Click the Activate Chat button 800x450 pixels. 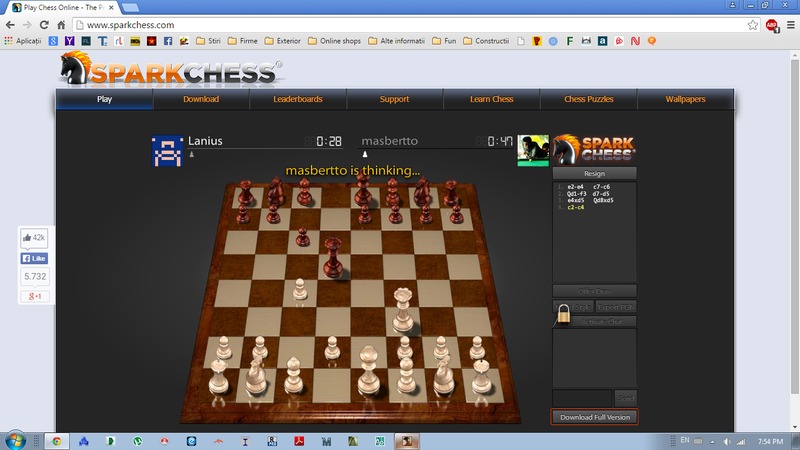[x=602, y=321]
